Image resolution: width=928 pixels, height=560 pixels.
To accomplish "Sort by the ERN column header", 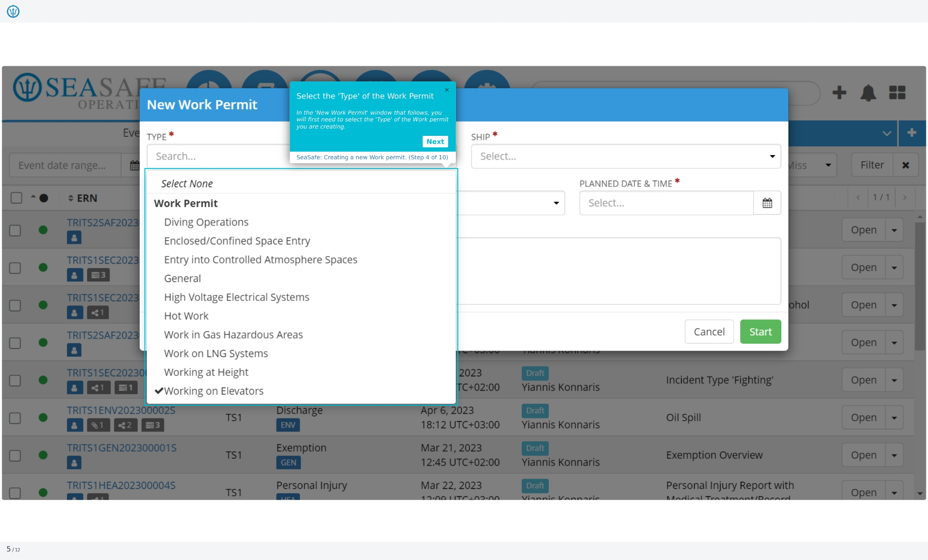I will (x=82, y=198).
